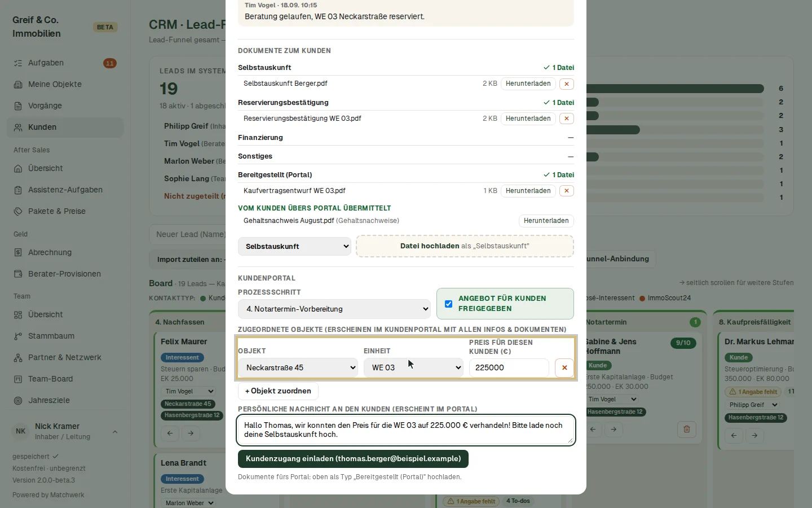Viewport: 812px width, 508px height.
Task: Click the personal message text area
Action: pos(406,430)
